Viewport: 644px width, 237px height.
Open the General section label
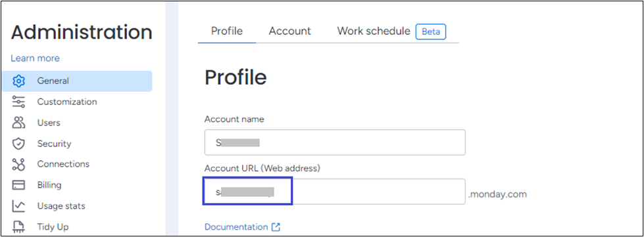(53, 81)
